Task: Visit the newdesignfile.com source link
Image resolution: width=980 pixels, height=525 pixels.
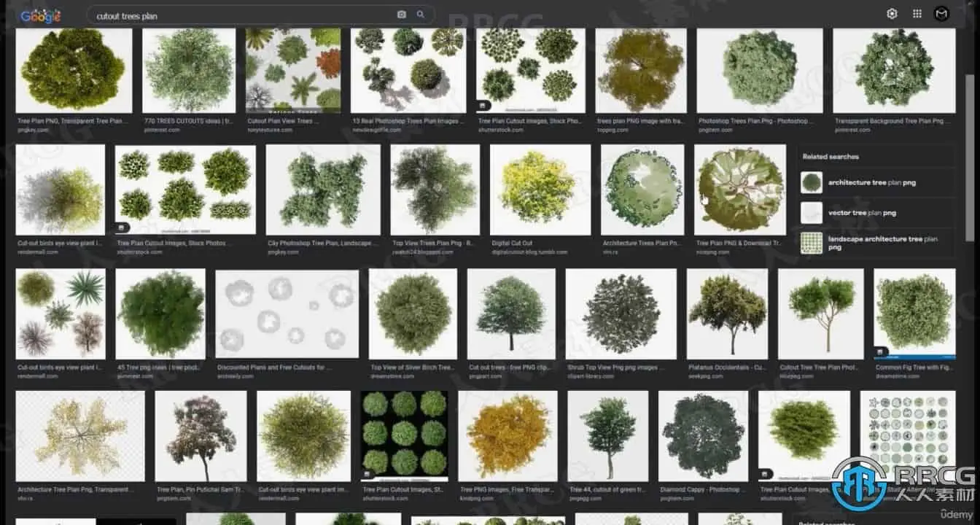Action: pos(376,130)
